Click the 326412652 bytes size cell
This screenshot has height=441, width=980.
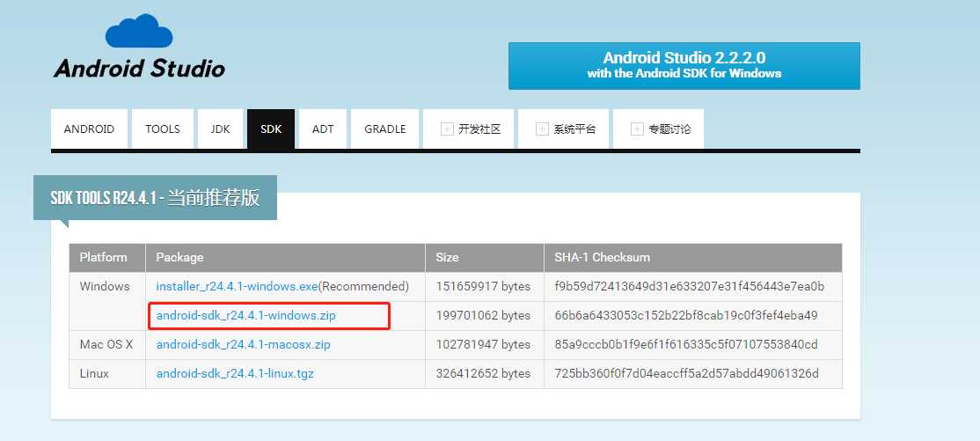pos(483,373)
